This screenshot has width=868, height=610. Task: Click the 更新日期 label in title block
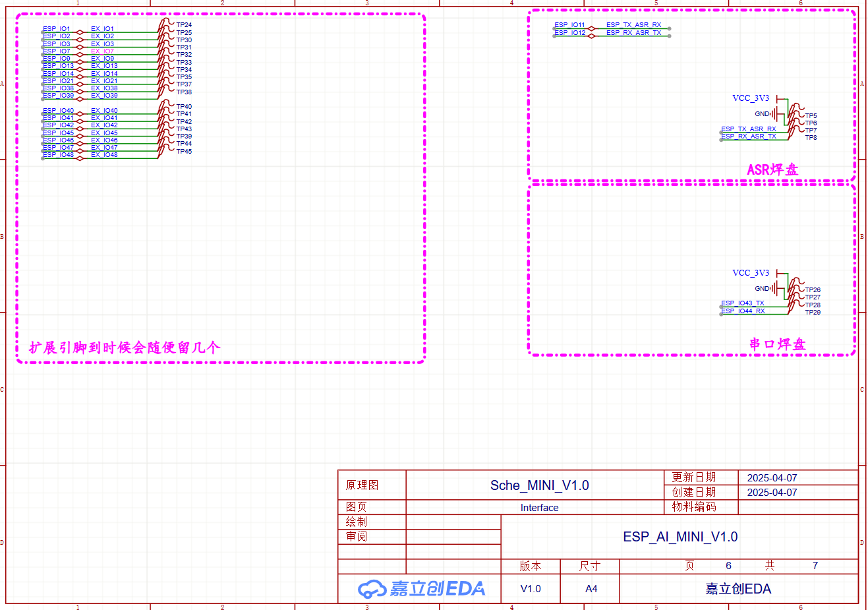694,477
